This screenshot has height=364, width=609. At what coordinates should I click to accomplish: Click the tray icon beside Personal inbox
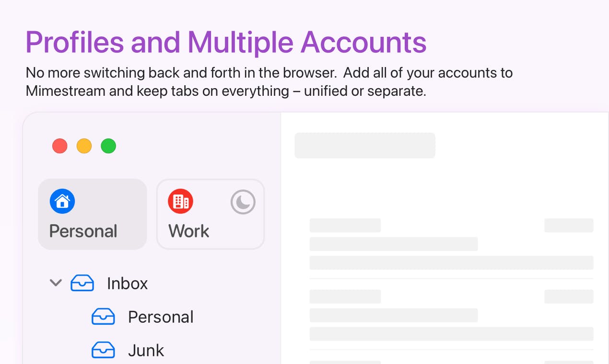point(103,317)
